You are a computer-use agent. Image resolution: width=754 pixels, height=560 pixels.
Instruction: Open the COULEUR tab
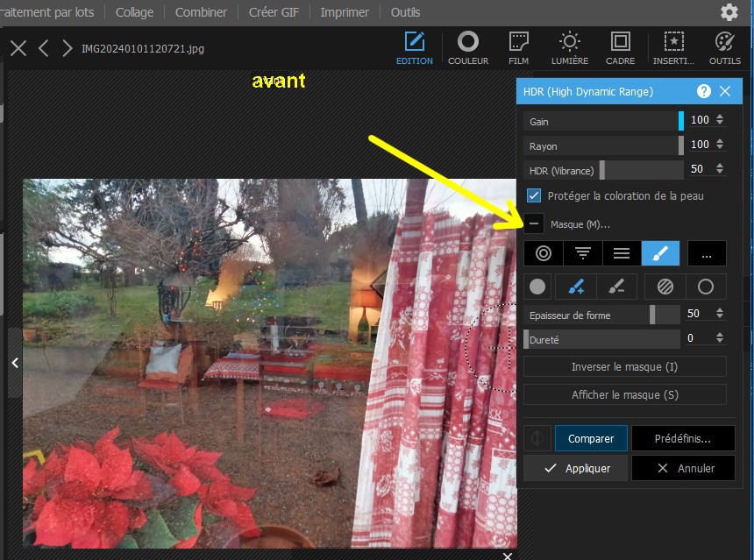pyautogui.click(x=468, y=48)
